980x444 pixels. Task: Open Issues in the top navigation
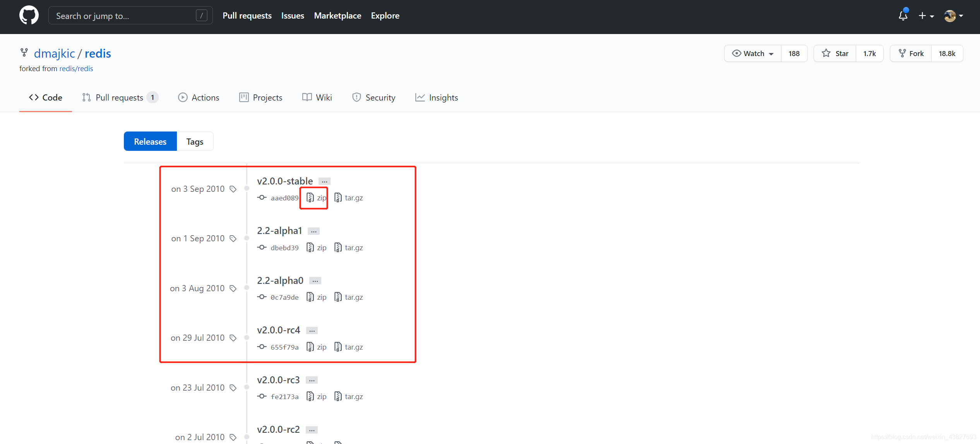(293, 15)
